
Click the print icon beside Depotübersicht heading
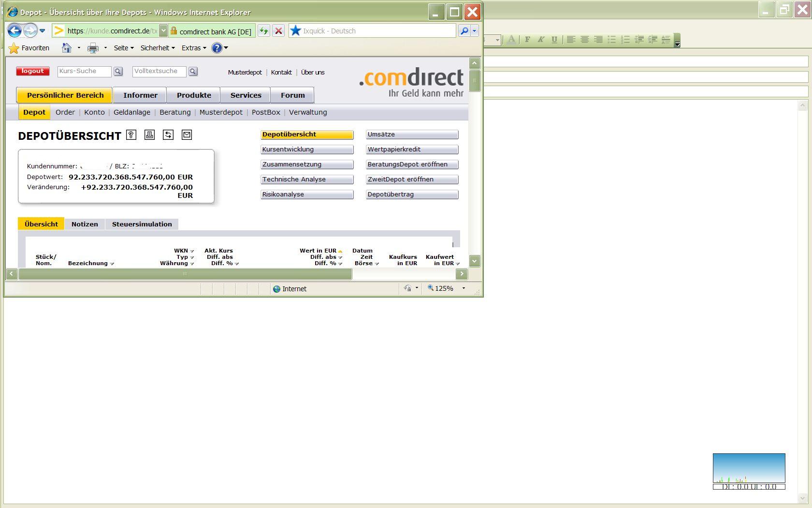[150, 135]
